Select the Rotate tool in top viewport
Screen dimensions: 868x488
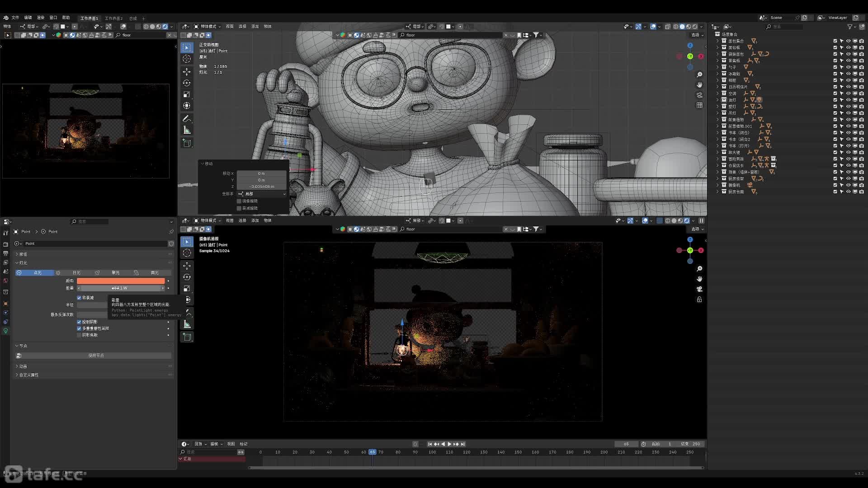pyautogui.click(x=187, y=83)
